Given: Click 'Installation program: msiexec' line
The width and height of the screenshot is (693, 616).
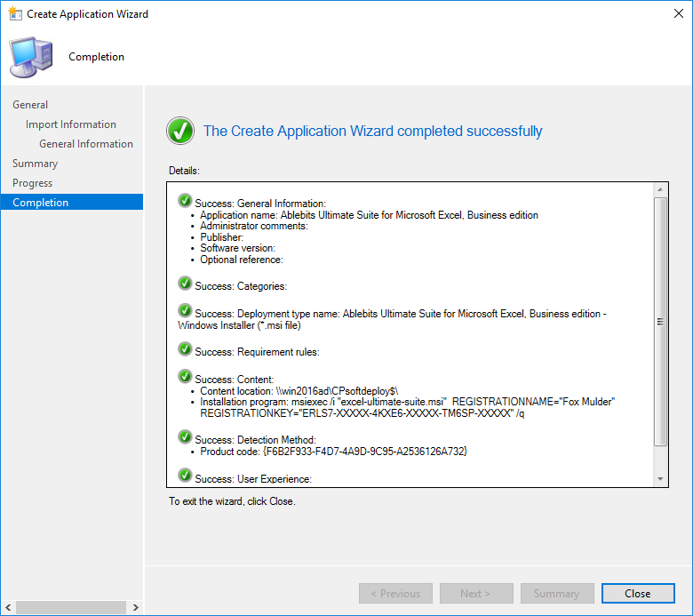Looking at the screenshot, I should tap(408, 402).
